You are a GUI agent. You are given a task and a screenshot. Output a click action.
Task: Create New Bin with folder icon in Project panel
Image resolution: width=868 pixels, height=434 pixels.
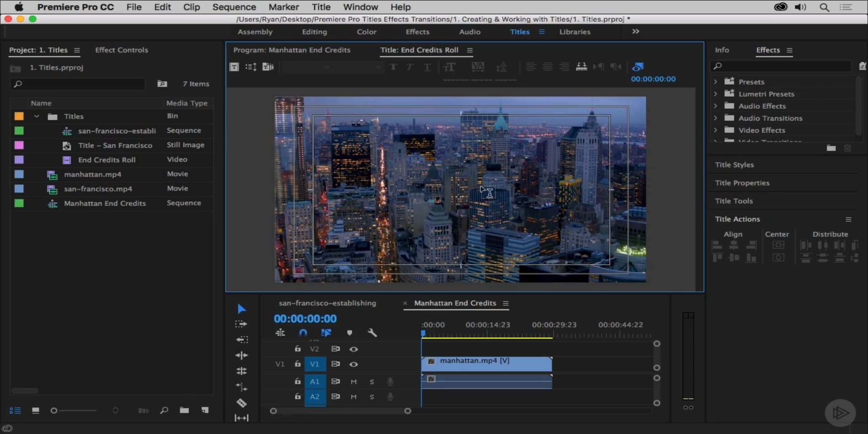(184, 410)
